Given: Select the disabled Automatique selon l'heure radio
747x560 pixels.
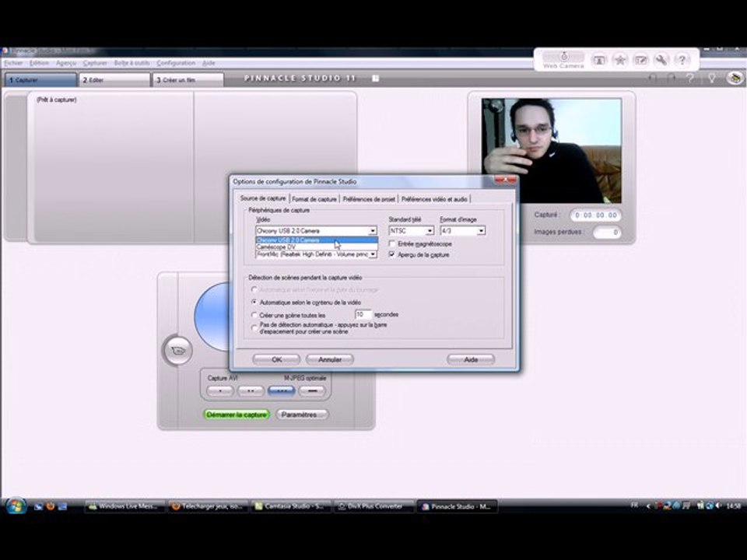Looking at the screenshot, I should coord(254,289).
